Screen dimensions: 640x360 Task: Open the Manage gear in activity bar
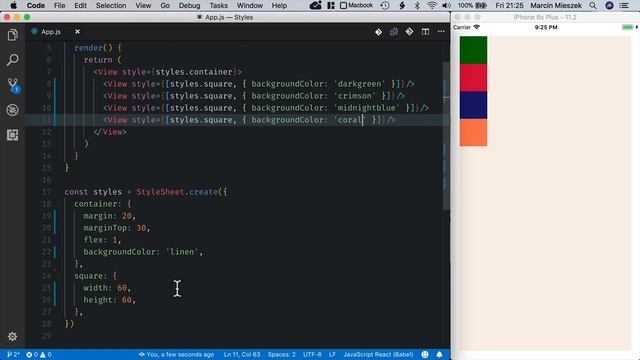[x=13, y=336]
